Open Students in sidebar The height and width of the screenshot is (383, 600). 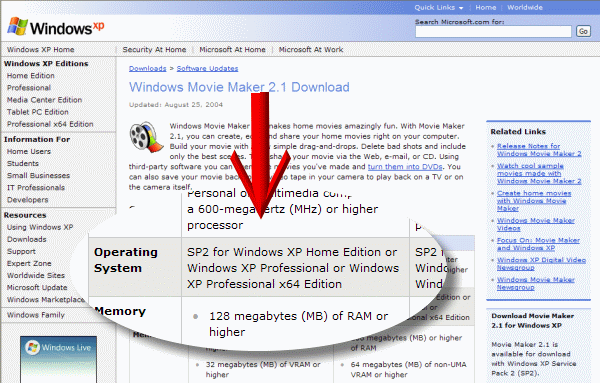[23, 163]
